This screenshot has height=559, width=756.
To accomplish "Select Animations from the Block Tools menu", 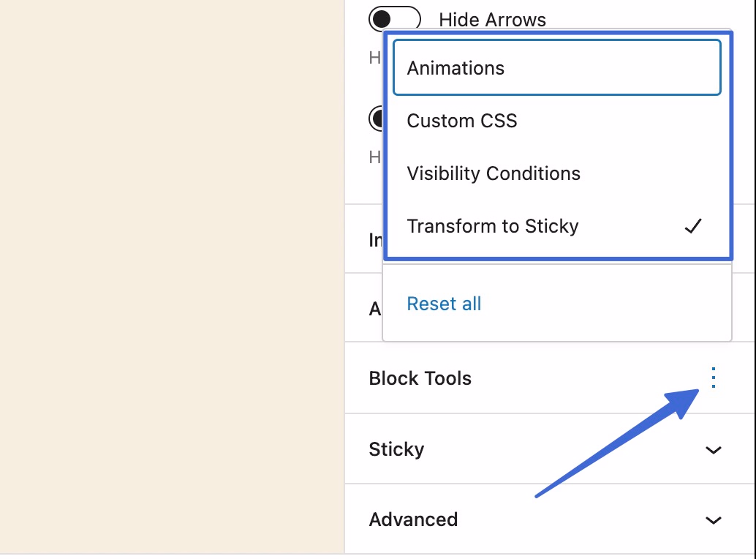I will tap(456, 67).
